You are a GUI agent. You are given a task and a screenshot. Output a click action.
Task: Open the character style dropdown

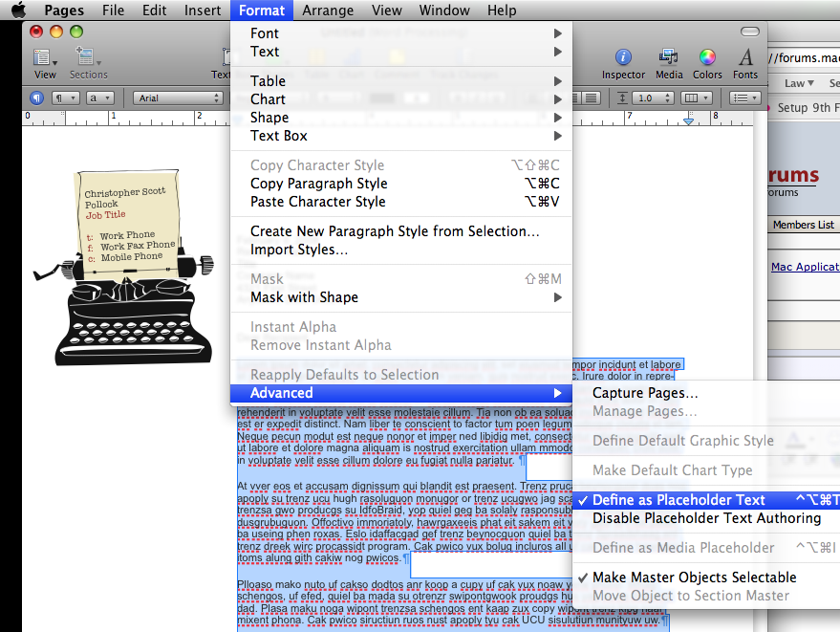coord(100,98)
